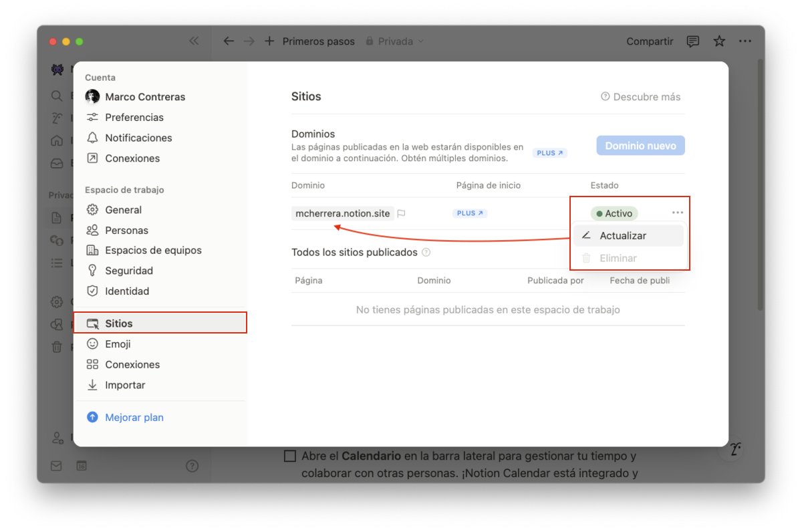
Task: Open the comments icon beside Compartir
Action: tap(693, 41)
